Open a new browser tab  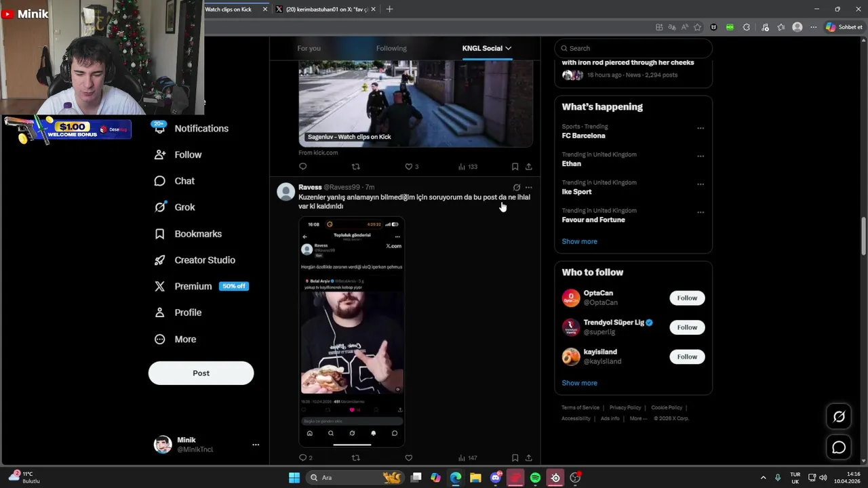tap(389, 9)
